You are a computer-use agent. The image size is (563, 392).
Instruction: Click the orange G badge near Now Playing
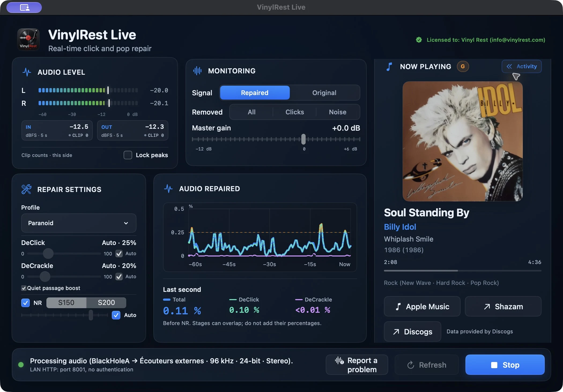tap(463, 66)
